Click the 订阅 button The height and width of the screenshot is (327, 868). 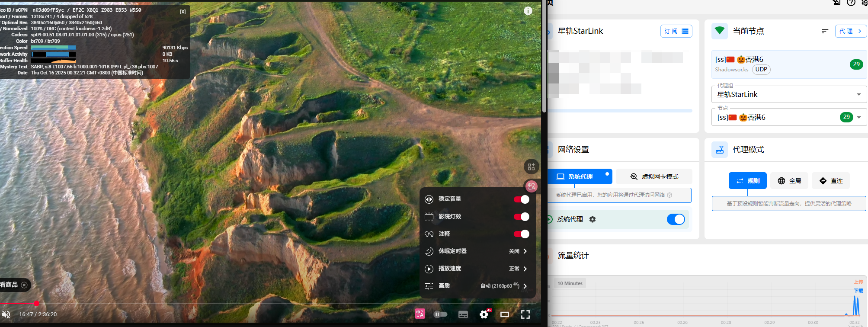(x=676, y=31)
